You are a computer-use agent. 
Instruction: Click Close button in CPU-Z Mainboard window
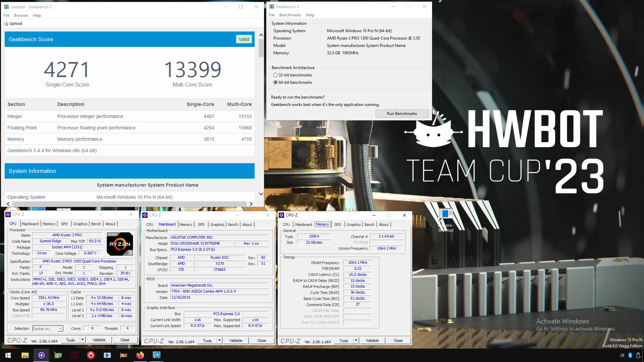pos(262,341)
